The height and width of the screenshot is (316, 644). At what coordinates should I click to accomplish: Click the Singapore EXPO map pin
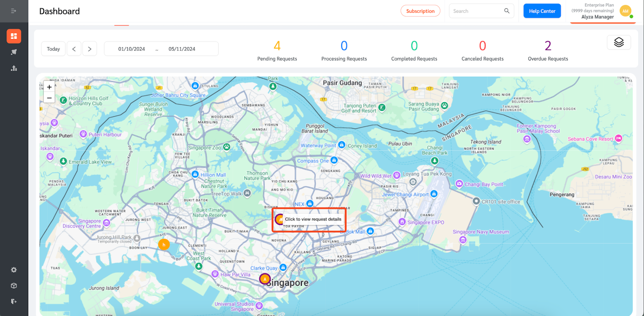coord(402,222)
